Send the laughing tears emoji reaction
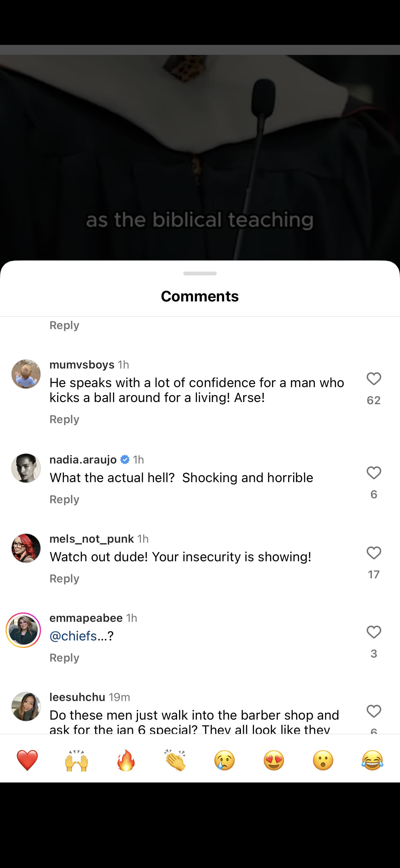Viewport: 400px width, 868px height. (x=372, y=760)
